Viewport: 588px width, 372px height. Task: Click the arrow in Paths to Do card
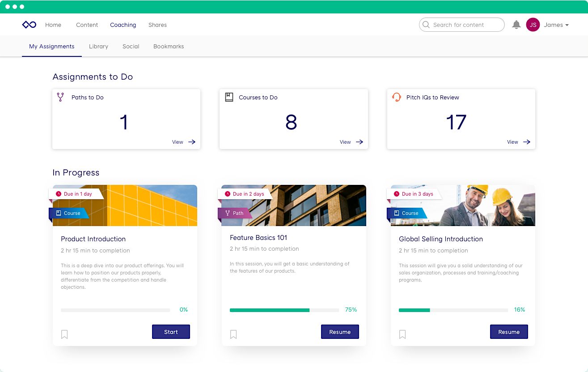click(x=192, y=142)
